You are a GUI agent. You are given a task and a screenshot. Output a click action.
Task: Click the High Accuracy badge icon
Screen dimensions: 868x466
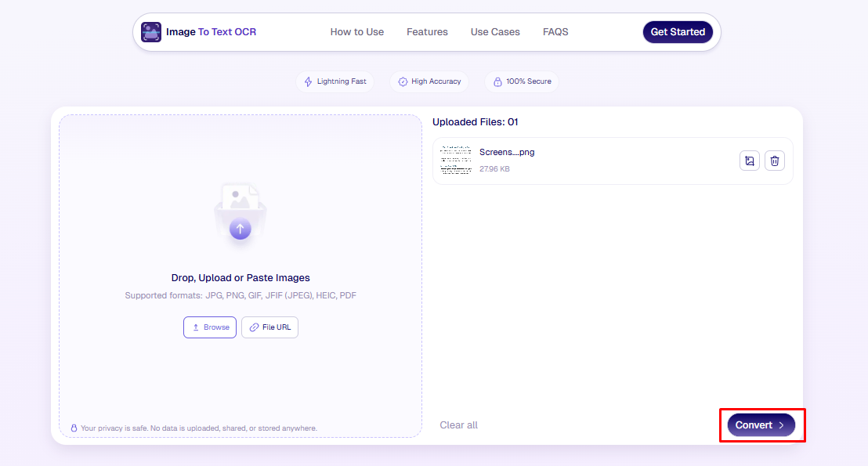[x=403, y=81]
